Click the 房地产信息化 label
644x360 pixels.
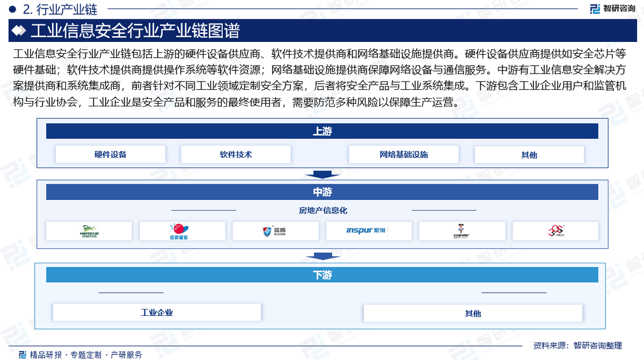point(323,211)
